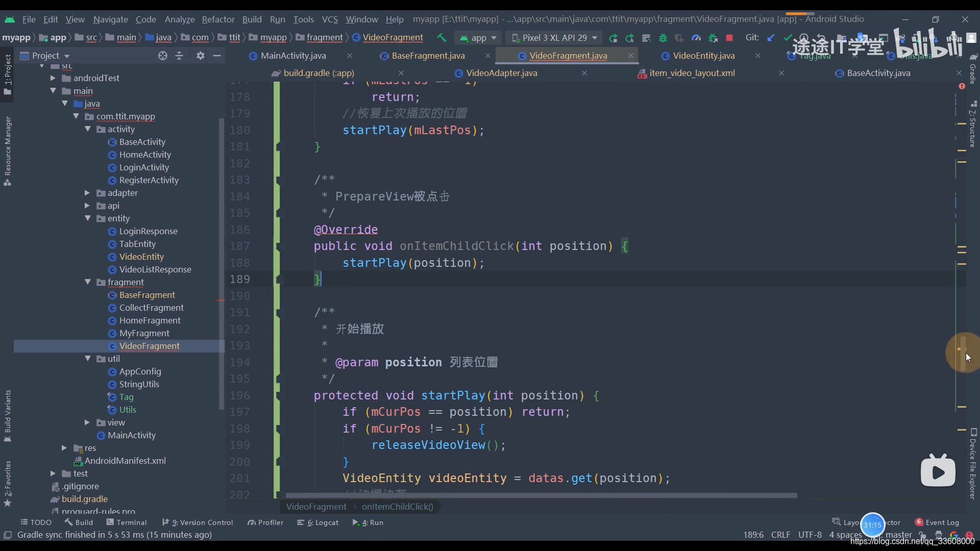Image resolution: width=980 pixels, height=551 pixels.
Task: Open Build Variants side panel
Action: [7, 416]
